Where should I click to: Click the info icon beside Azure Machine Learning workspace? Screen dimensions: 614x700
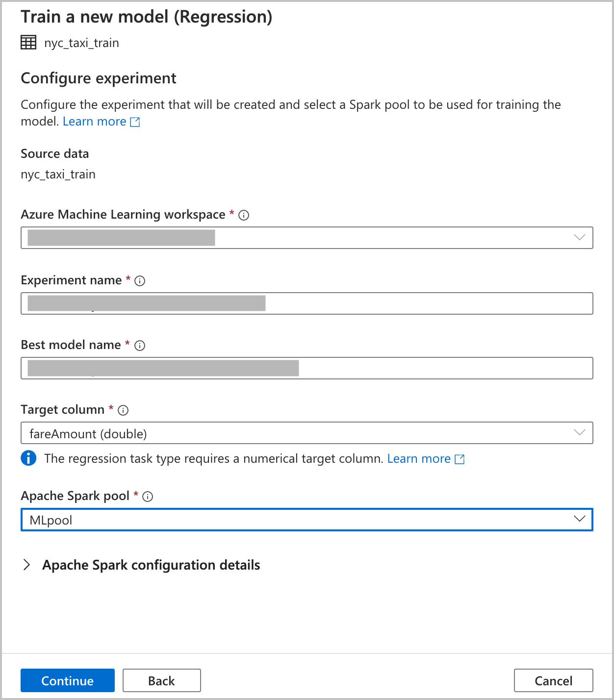click(x=244, y=215)
